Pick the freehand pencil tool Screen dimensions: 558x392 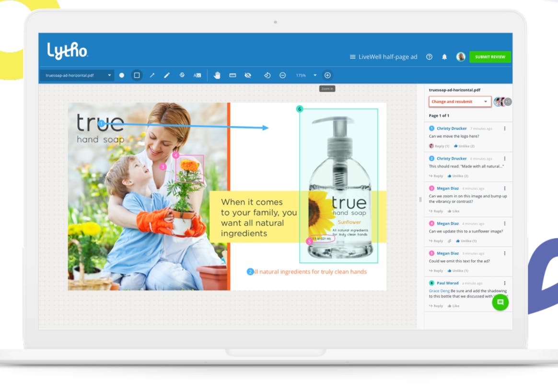pos(166,75)
